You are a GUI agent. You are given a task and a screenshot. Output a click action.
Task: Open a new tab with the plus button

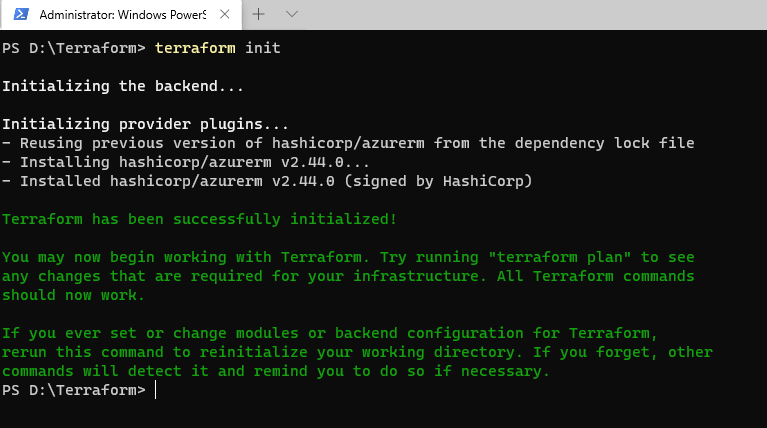click(x=258, y=14)
